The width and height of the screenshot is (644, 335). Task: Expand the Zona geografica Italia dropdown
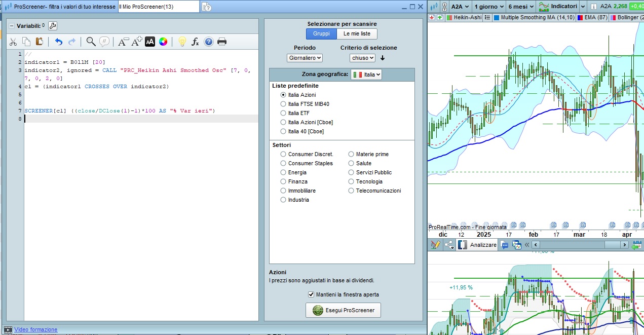click(366, 75)
